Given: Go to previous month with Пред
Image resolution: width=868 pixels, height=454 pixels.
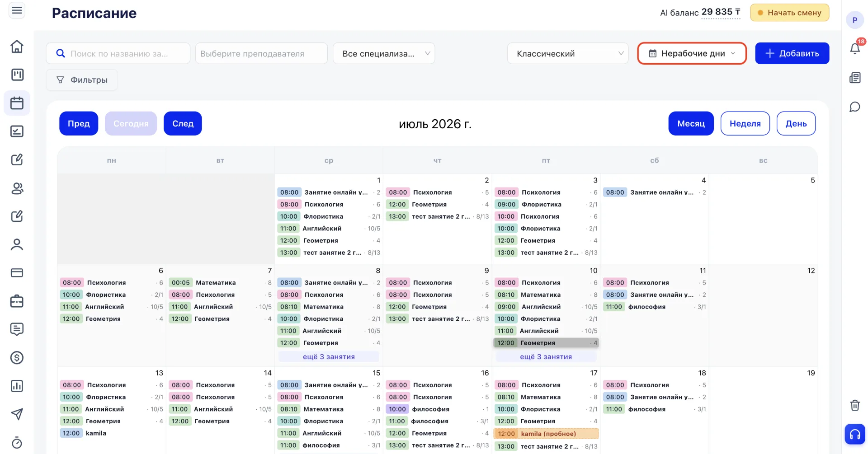Looking at the screenshot, I should (79, 123).
